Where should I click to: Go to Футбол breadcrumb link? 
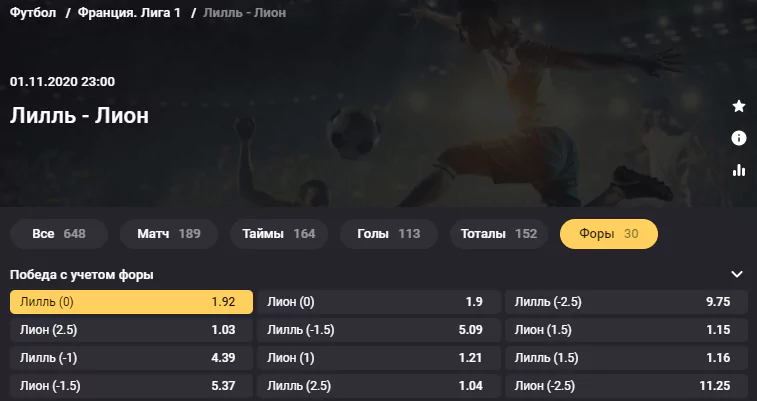33,13
